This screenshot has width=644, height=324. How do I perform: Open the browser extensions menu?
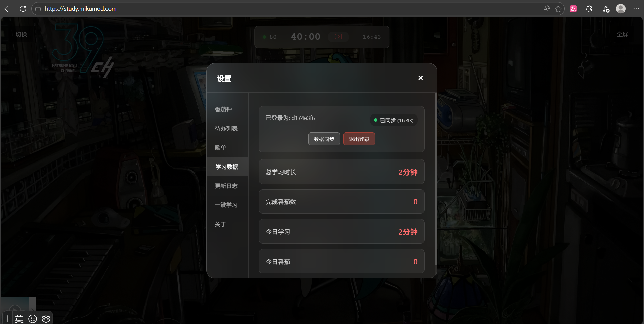tap(589, 9)
